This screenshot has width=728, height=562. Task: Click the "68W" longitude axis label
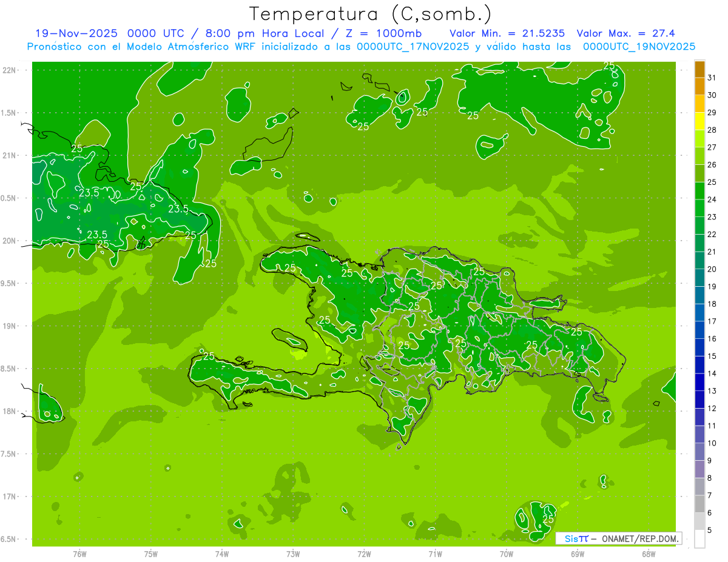(649, 554)
